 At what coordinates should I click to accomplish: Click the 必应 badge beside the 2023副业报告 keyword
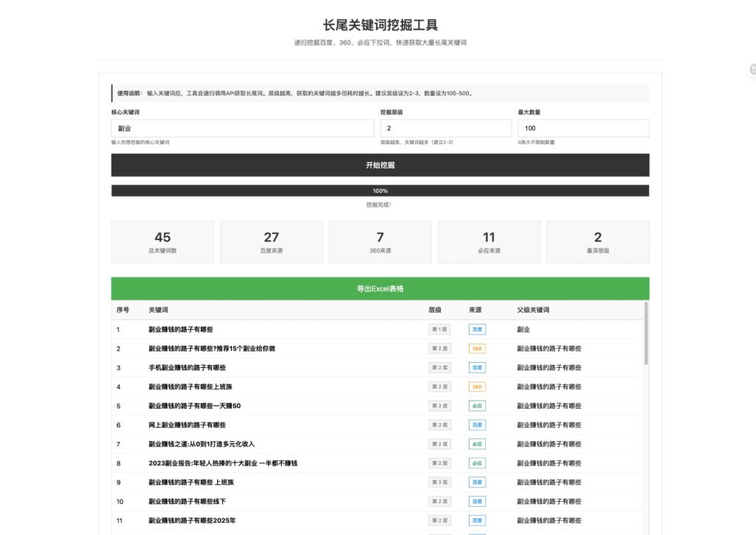[x=476, y=463]
